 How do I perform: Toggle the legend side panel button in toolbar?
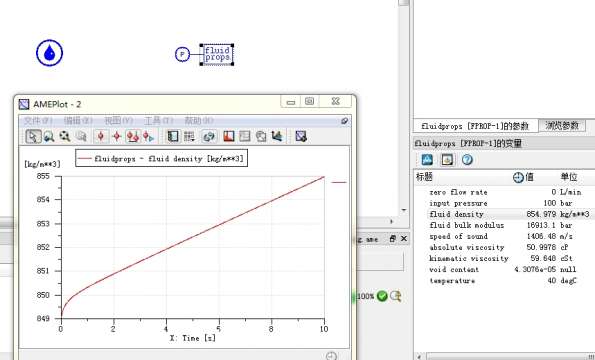[173, 136]
